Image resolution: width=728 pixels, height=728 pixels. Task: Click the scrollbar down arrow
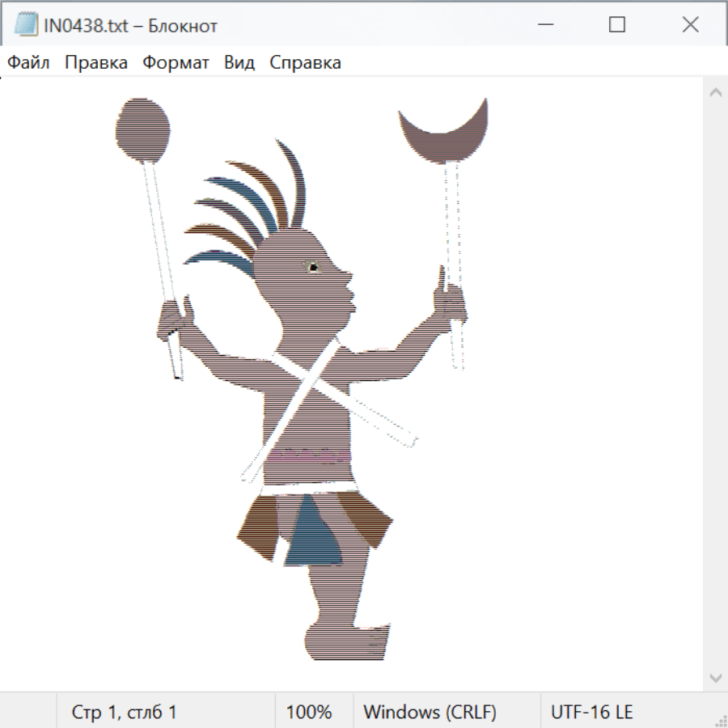click(x=715, y=677)
